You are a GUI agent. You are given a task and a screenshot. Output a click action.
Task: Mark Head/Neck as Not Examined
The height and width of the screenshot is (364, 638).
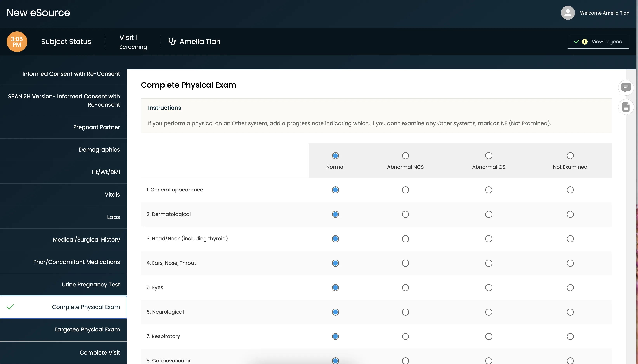point(570,239)
